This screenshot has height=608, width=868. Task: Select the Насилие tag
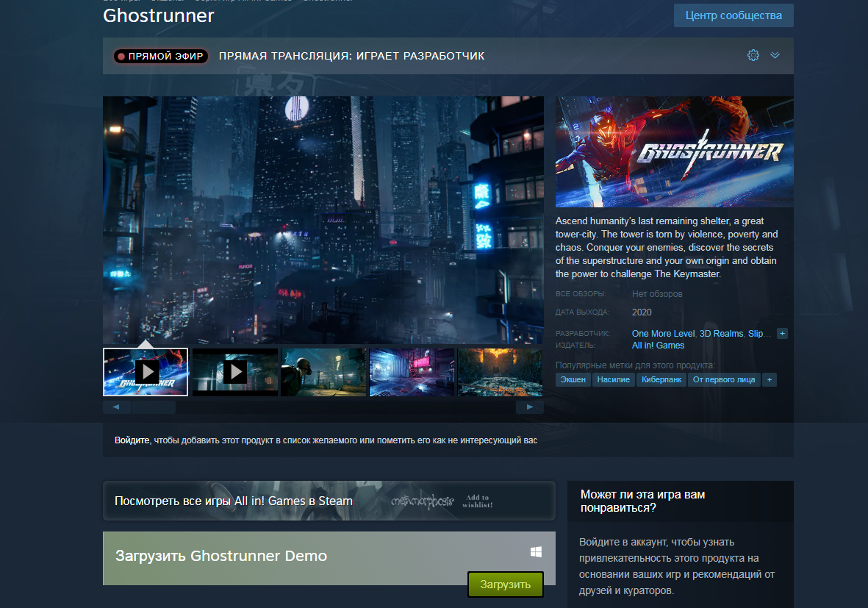614,379
